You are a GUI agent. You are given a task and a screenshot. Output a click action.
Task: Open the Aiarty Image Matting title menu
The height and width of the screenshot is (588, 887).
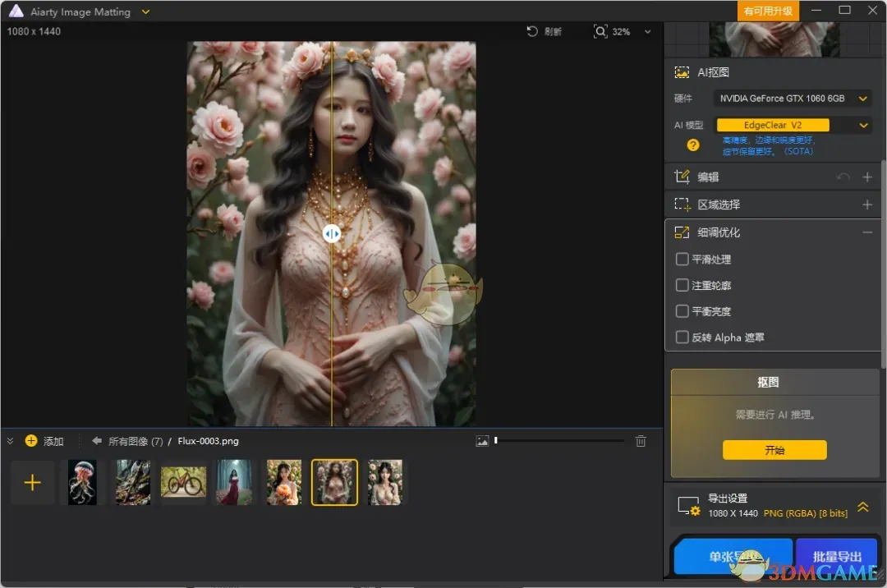[x=145, y=11]
